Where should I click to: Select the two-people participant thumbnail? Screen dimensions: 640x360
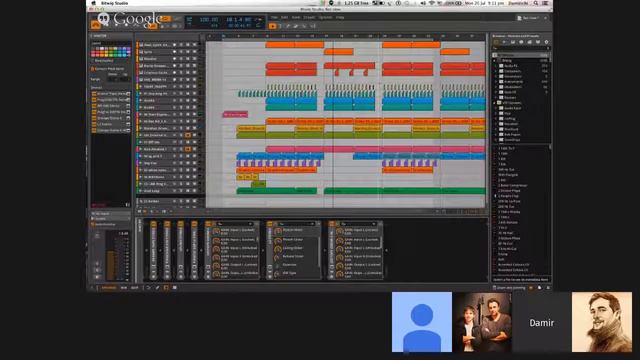(482, 322)
